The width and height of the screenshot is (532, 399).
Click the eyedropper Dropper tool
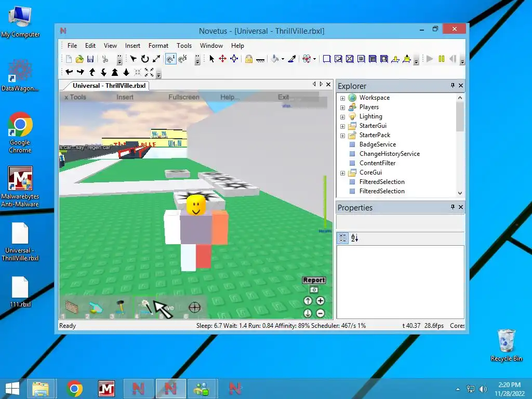pyautogui.click(x=292, y=59)
